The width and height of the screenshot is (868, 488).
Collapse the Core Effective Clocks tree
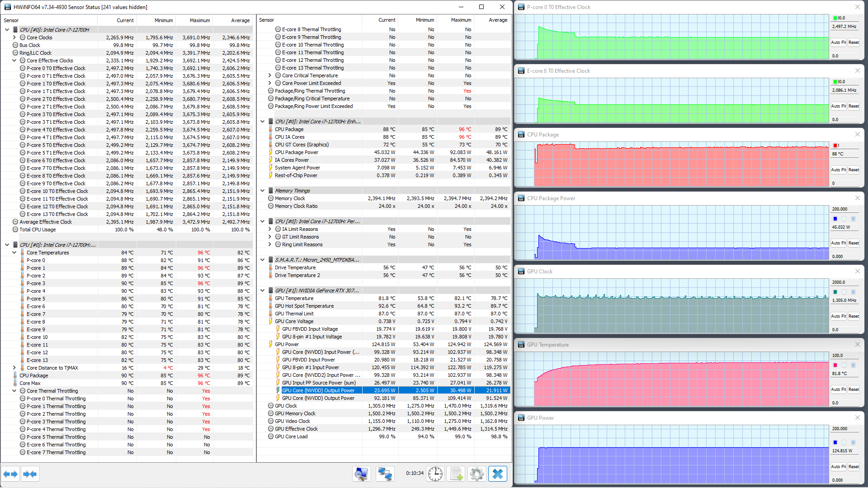tap(14, 61)
